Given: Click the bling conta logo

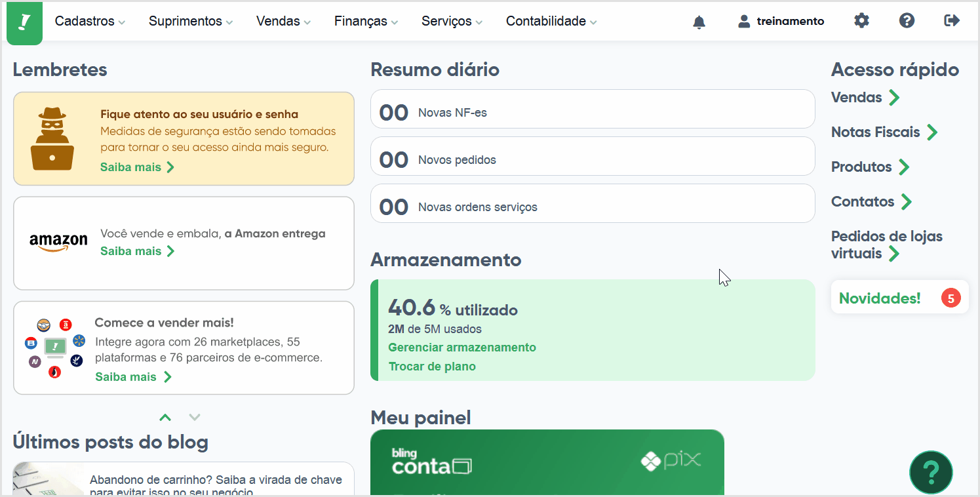Looking at the screenshot, I should coord(431,462).
